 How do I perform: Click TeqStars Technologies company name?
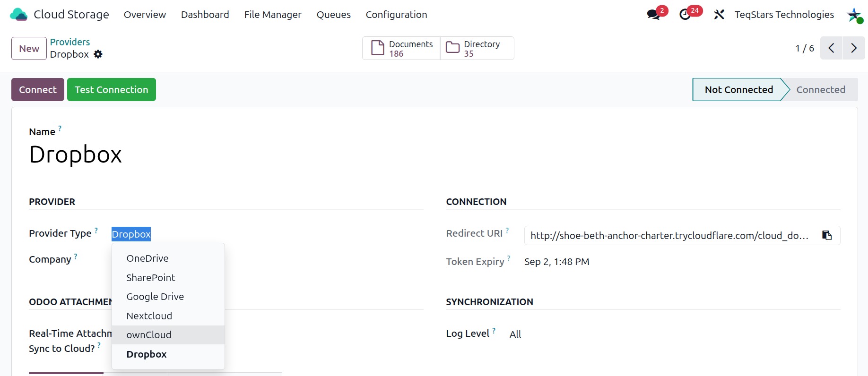coord(784,15)
